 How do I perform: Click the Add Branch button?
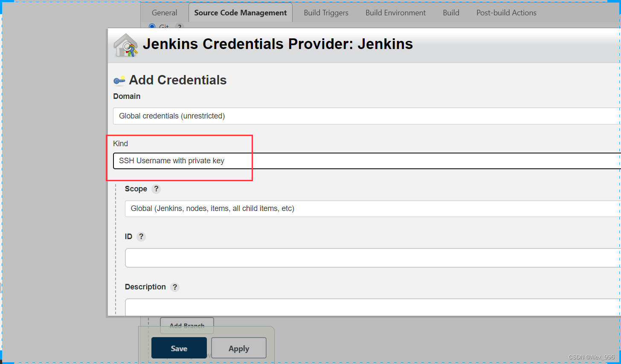click(x=187, y=326)
